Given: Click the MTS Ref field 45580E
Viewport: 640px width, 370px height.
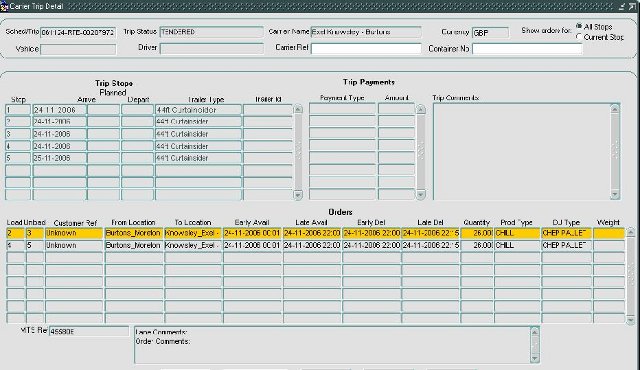Looking at the screenshot, I should pyautogui.click(x=89, y=332).
